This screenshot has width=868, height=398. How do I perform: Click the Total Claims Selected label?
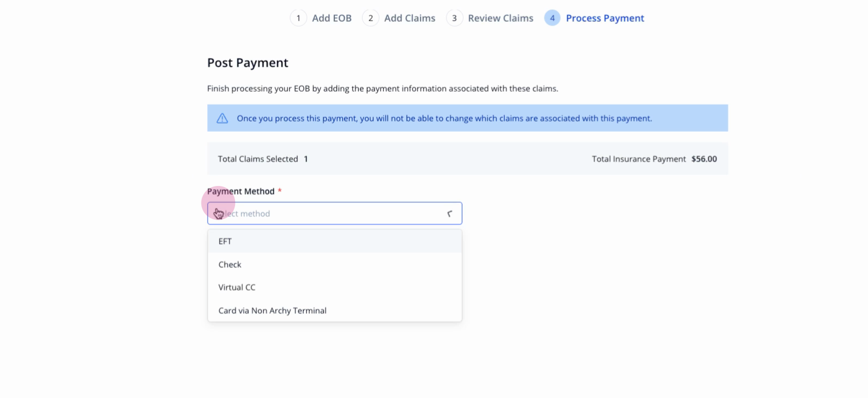(258, 159)
